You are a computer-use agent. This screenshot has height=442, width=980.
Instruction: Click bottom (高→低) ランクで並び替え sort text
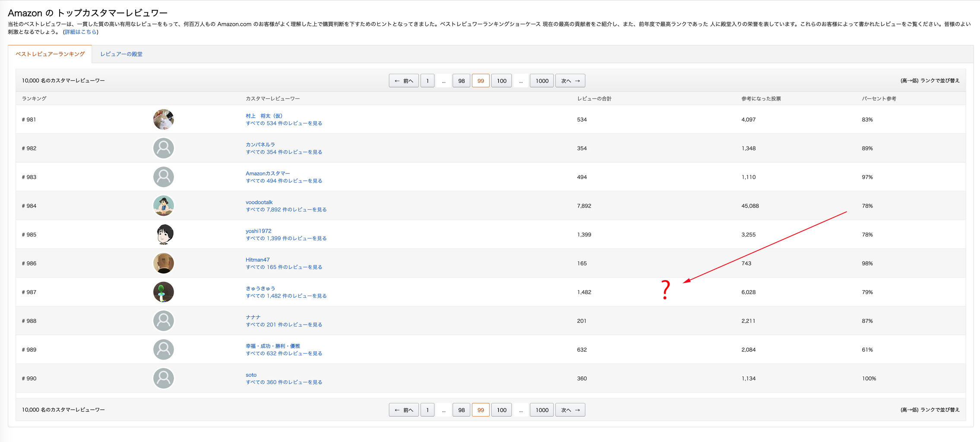click(x=930, y=410)
